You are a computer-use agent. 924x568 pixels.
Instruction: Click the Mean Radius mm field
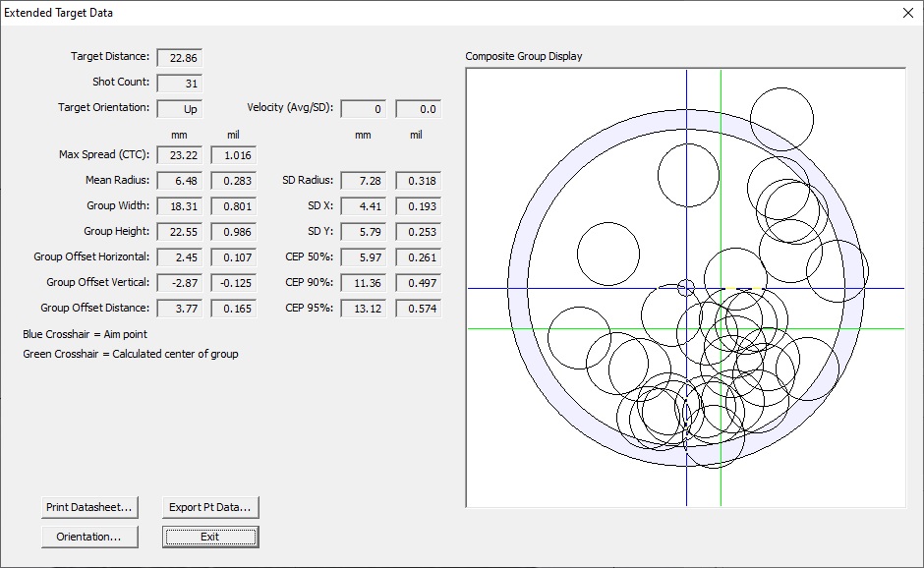click(180, 181)
